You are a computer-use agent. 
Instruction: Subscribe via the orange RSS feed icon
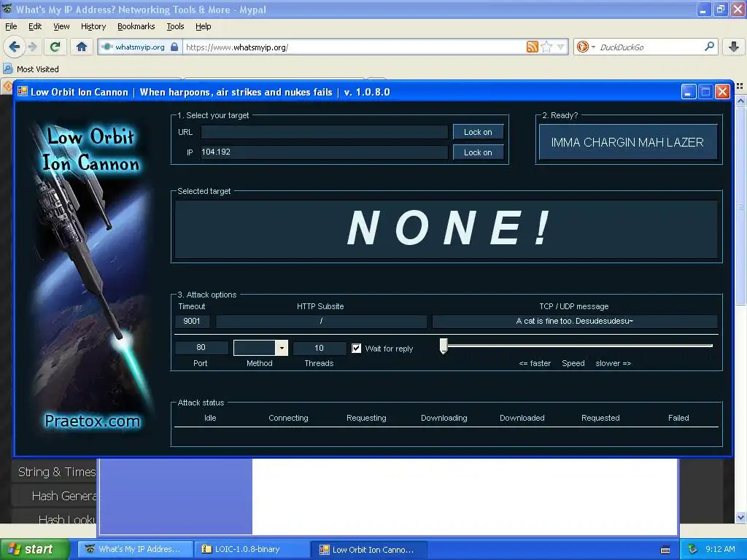click(x=532, y=47)
